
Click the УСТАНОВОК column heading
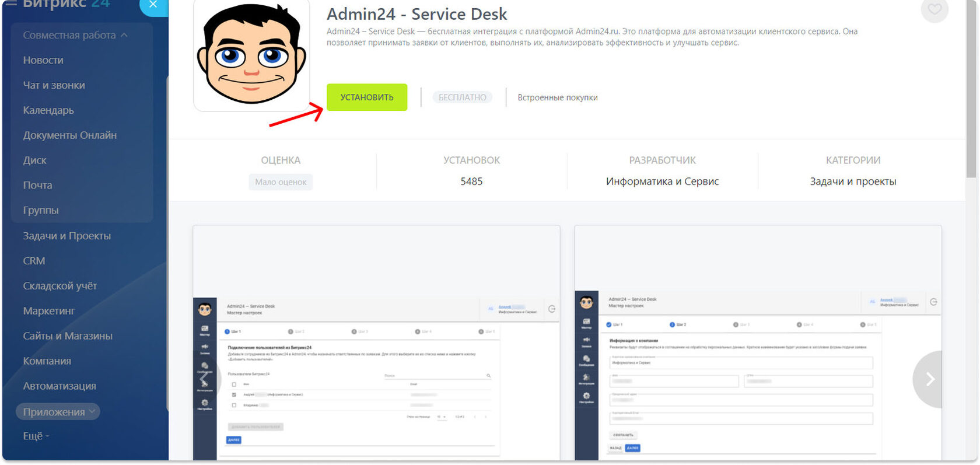pos(471,160)
